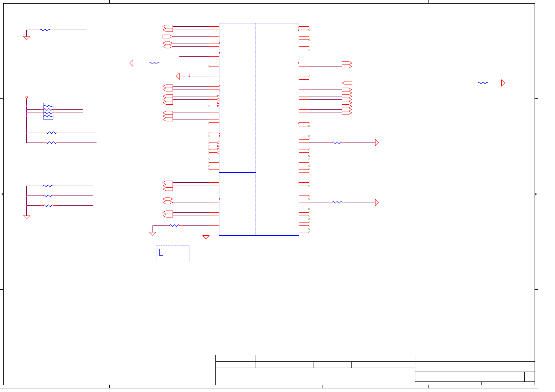
Task: Select the large central IC component rectangle
Action: coord(259,129)
